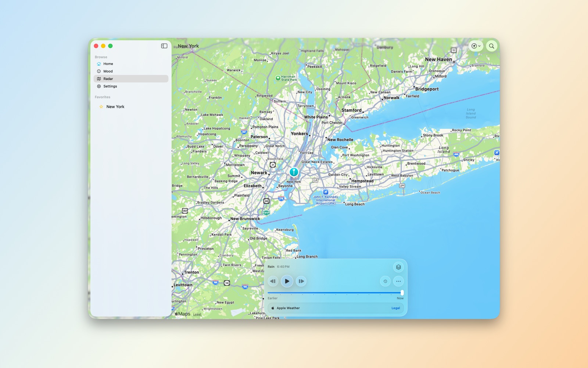Click the Long Beach label on the map
The width and height of the screenshot is (588, 368).
coord(355,204)
